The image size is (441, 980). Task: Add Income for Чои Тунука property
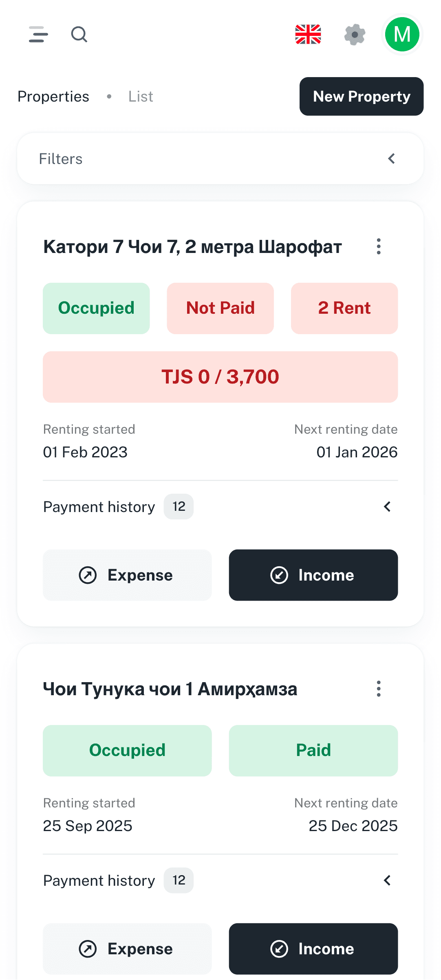(313, 949)
